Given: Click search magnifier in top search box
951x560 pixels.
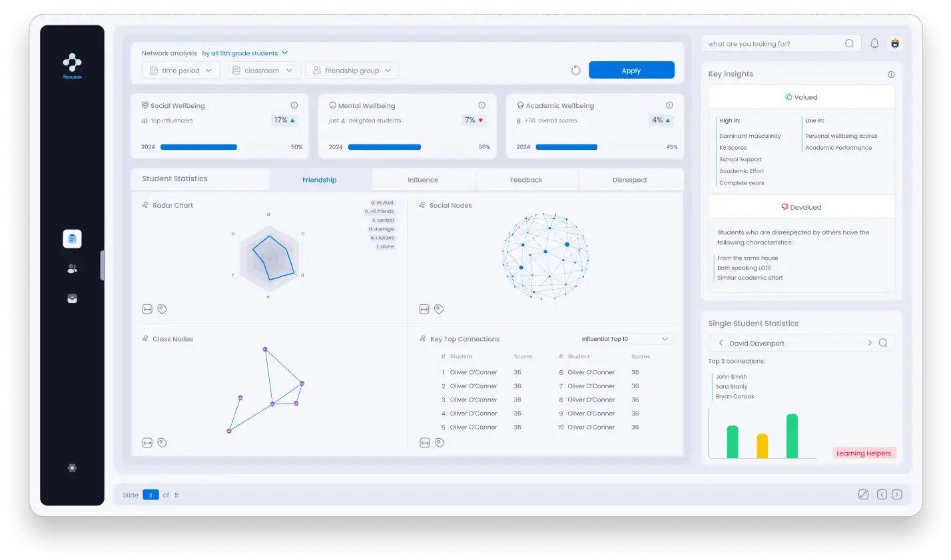Looking at the screenshot, I should [849, 44].
